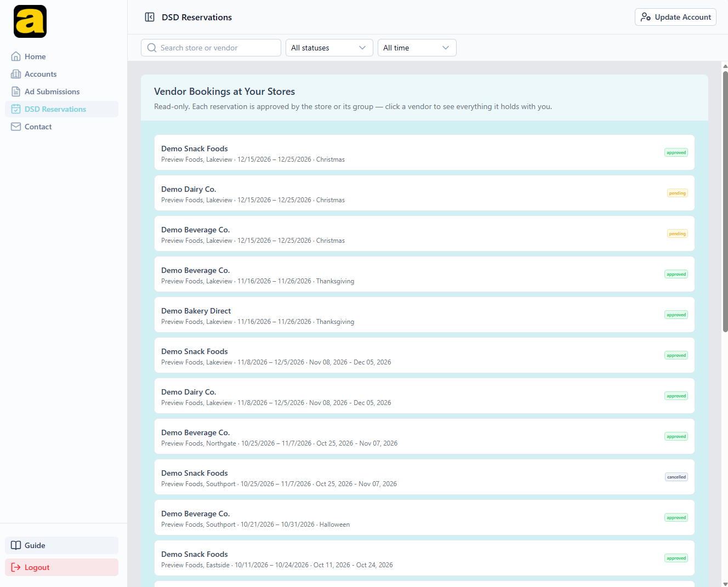This screenshot has width=728, height=587.
Task: Click the vertical scrollbar thumb
Action: [x=725, y=201]
